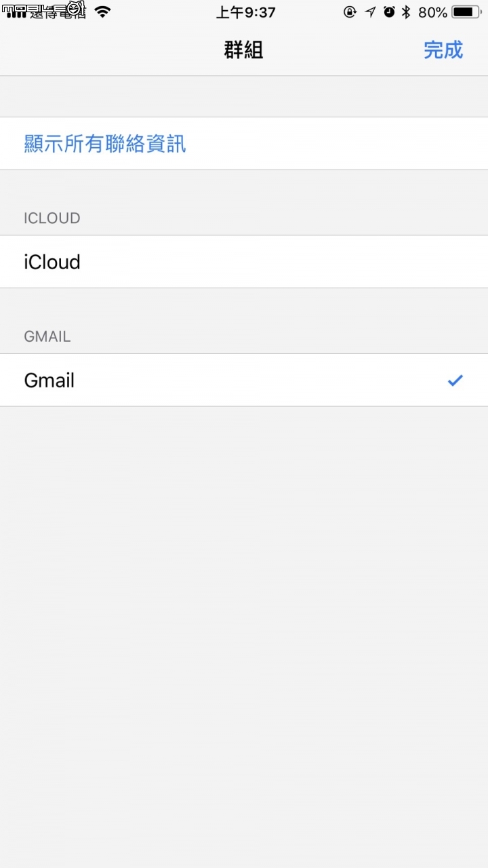The height and width of the screenshot is (868, 488).
Task: Tap the Wi-Fi status icon
Action: point(102,12)
